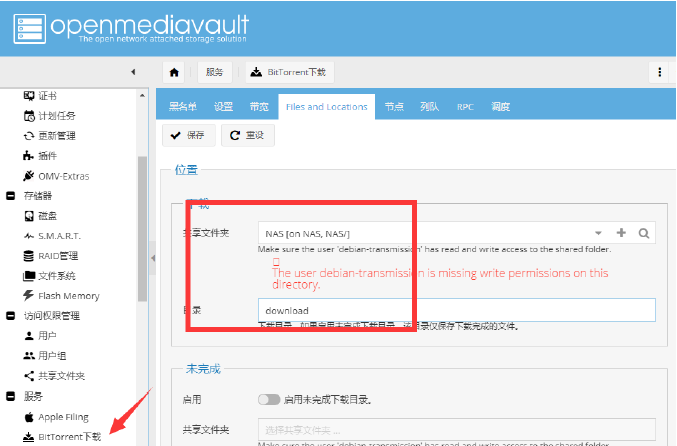Image resolution: width=677 pixels, height=446 pixels.
Task: Click the 保存 save button
Action: (187, 135)
